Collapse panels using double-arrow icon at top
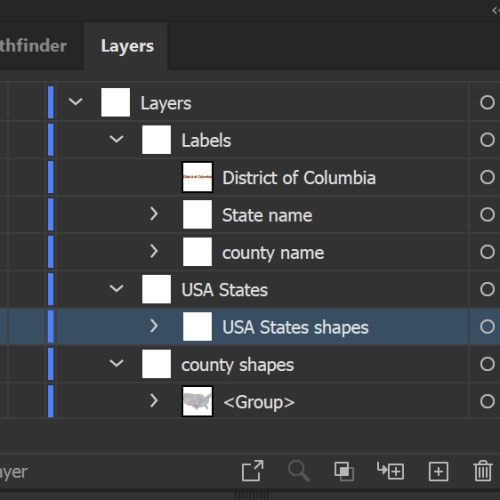Viewport: 500px width, 500px height. click(x=495, y=10)
